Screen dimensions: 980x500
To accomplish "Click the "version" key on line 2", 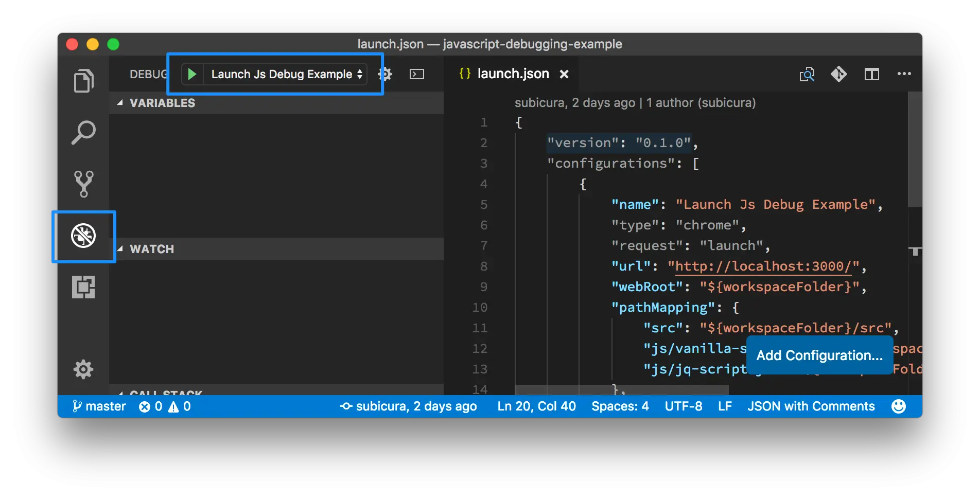I will coord(582,142).
